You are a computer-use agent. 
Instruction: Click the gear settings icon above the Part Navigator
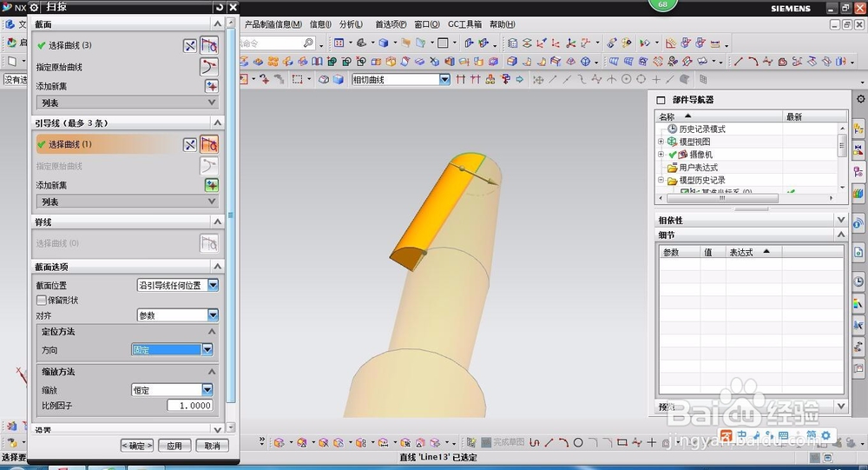pyautogui.click(x=860, y=99)
